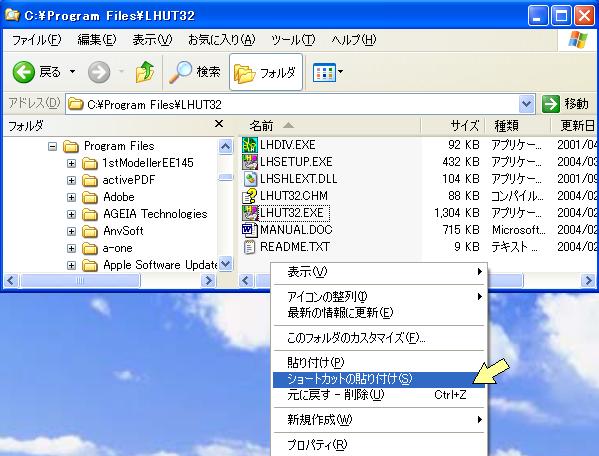Viewport: 599px width, 456px height.
Task: Choose このフォルダのカスタマイズ(F)... entry
Action: pyautogui.click(x=379, y=338)
